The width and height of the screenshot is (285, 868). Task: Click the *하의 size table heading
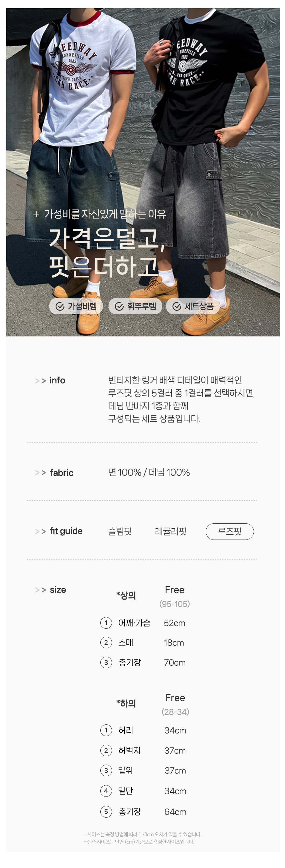click(x=126, y=703)
